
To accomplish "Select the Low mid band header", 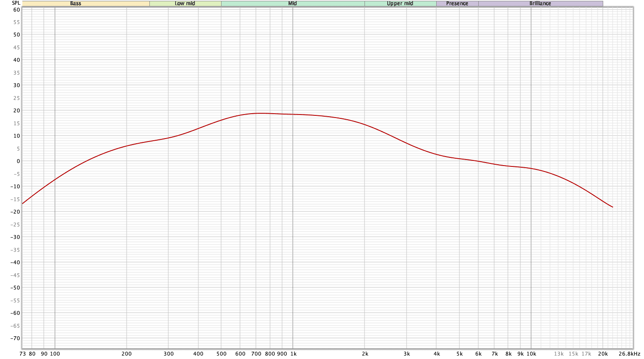I will pyautogui.click(x=185, y=3).
